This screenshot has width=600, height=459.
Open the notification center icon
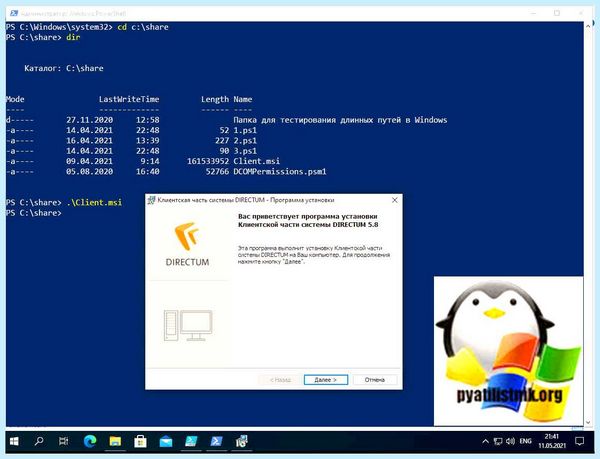click(580, 442)
